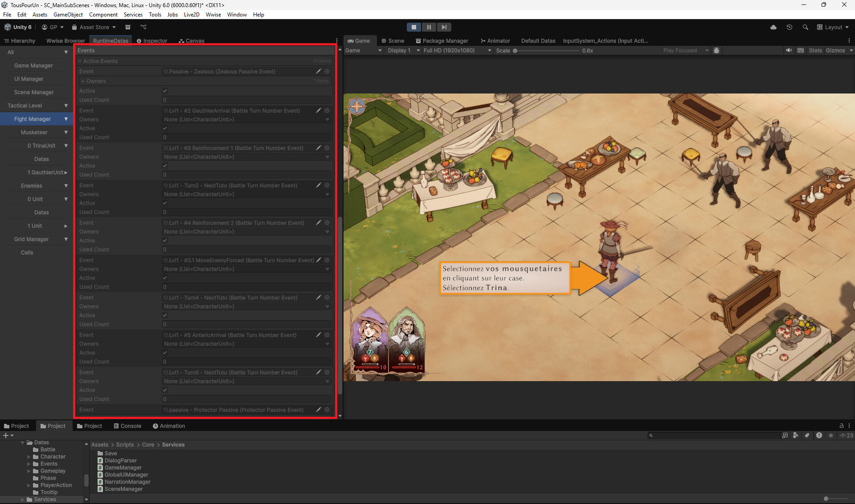The width and height of the screenshot is (855, 504).
Task: Switch to the Console tab
Action: pos(127,426)
